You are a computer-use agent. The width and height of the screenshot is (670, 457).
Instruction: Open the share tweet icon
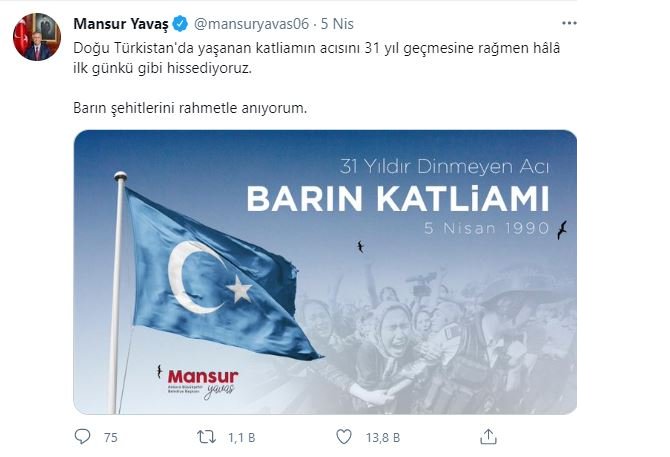pos(488,436)
